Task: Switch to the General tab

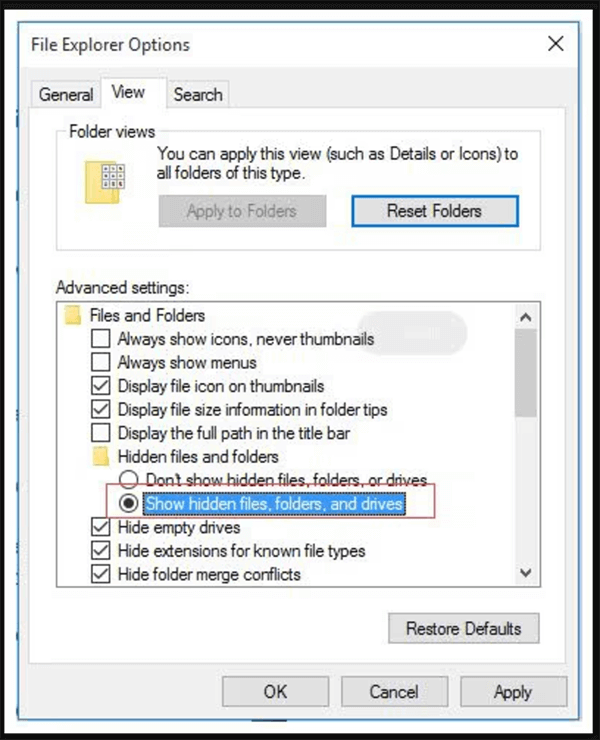Action: 66,94
